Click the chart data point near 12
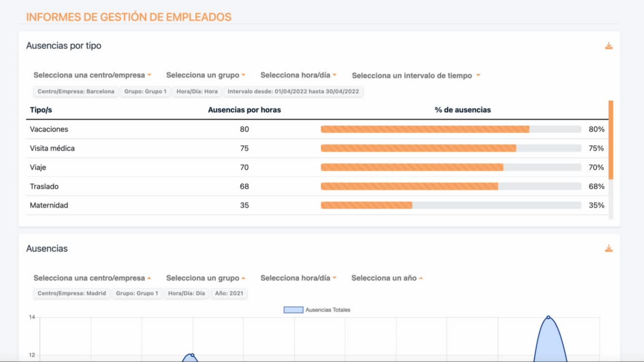The image size is (644, 362). (193, 355)
